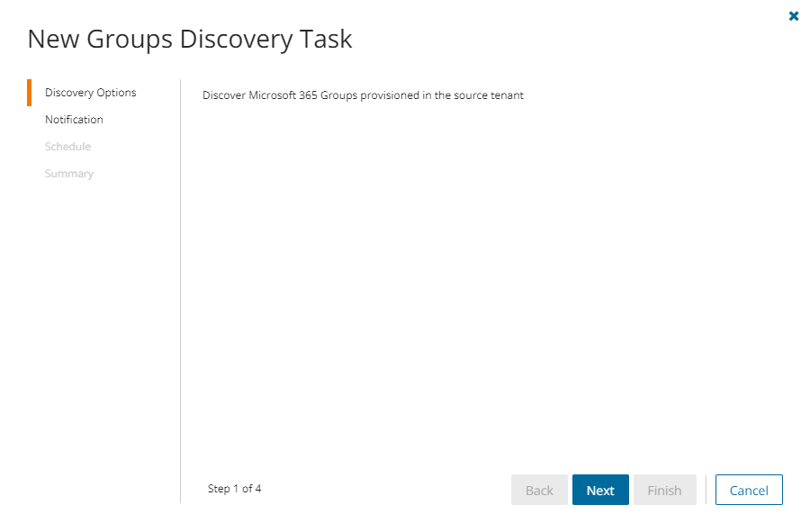Screen dimensions: 810x532
Task: Click the "Step 1 of 4" indicator
Action: pyautogui.click(x=234, y=489)
